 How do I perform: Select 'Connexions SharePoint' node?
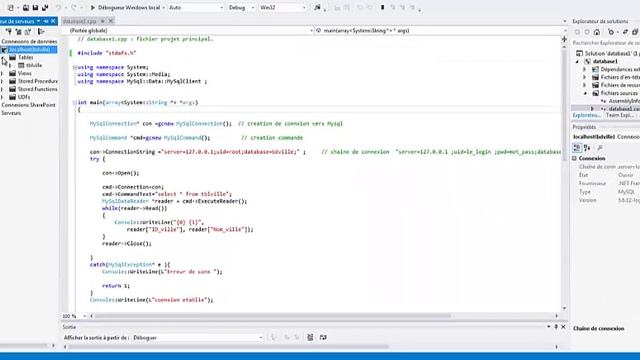[28, 105]
